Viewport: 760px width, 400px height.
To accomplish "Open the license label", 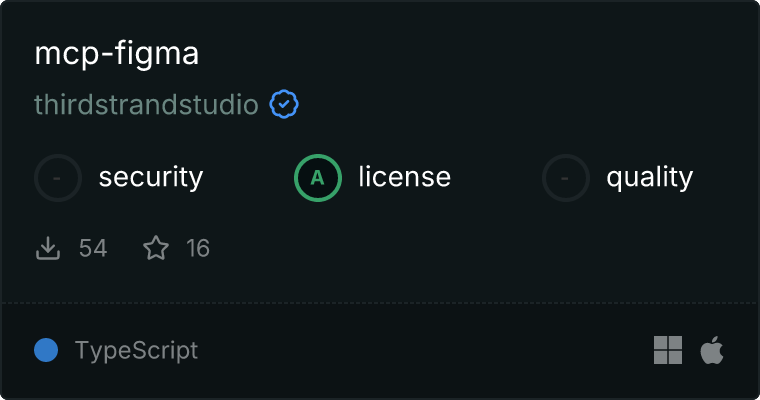I will [405, 176].
